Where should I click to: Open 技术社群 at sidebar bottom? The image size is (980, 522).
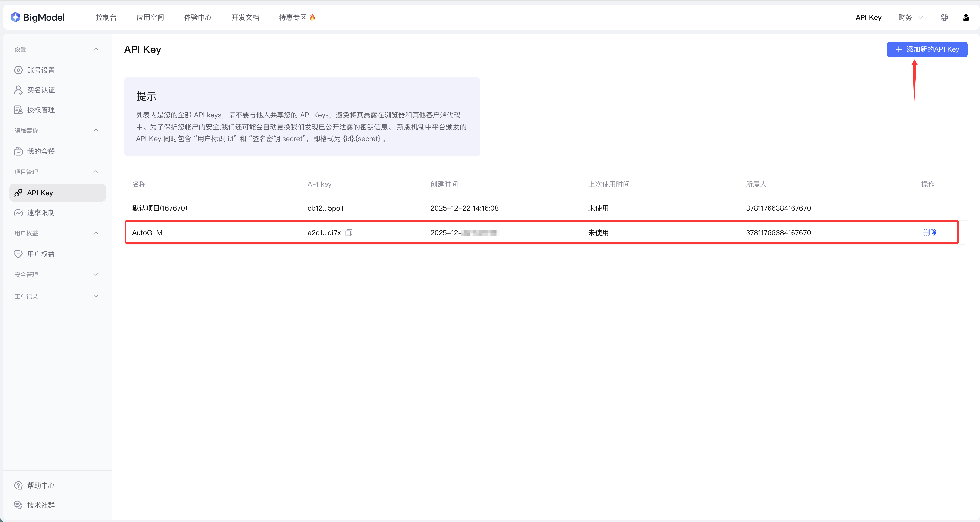click(41, 505)
